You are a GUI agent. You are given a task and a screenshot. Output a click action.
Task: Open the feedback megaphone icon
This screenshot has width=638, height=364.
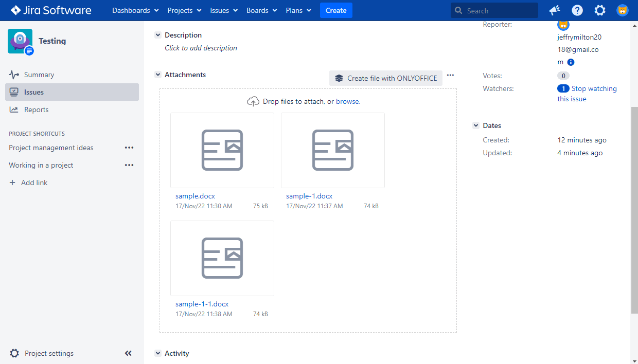coord(554,10)
